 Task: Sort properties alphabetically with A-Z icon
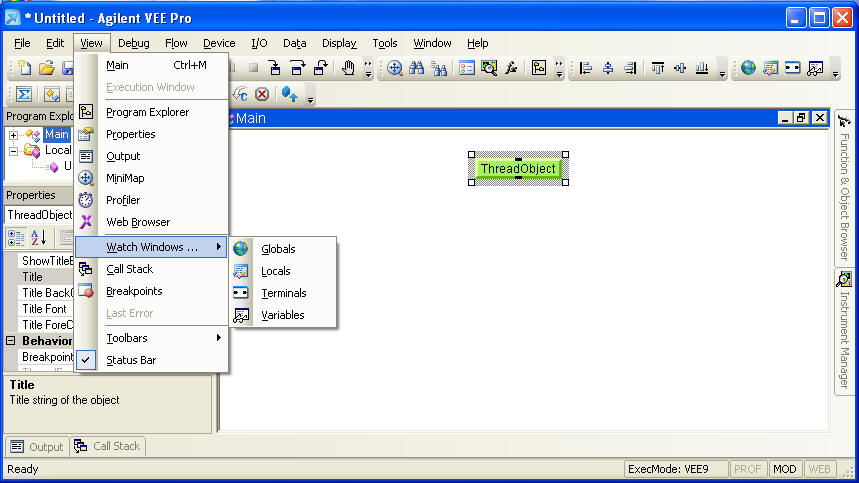tap(39, 237)
